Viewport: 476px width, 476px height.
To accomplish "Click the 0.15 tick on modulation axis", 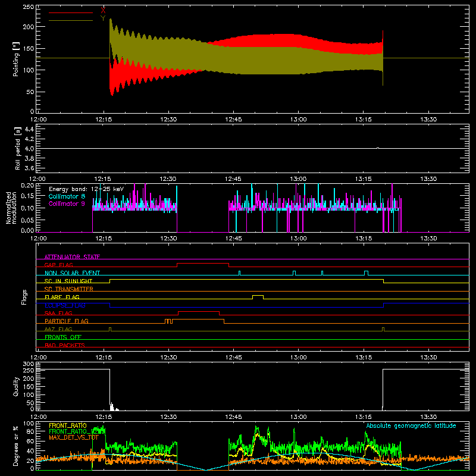I will [27, 196].
